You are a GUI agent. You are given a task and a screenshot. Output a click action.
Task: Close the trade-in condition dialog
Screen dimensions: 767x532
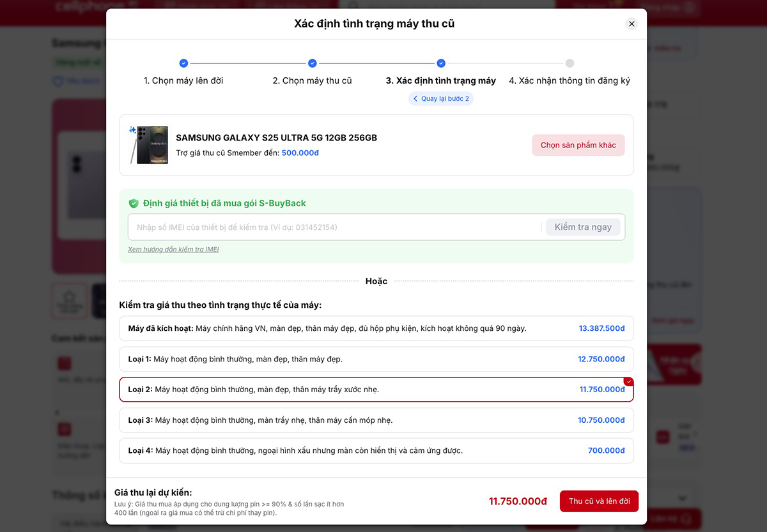pos(631,24)
